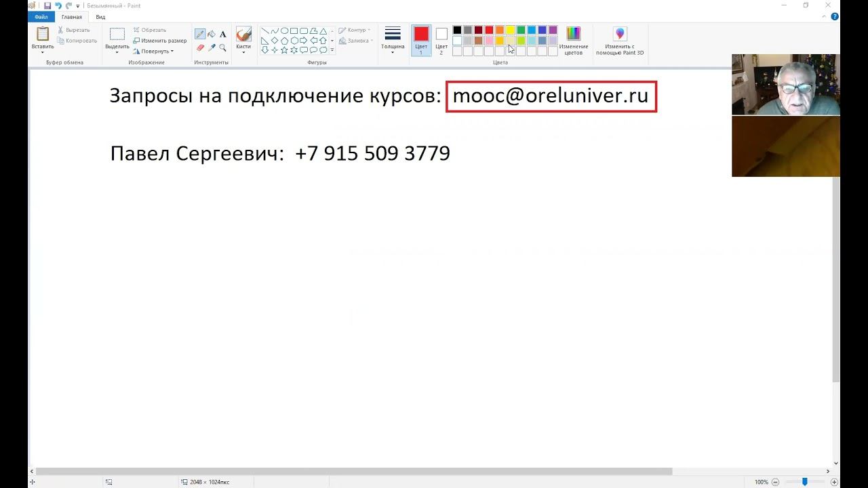Open the Выделить dropdown arrow
Viewport: 868px width, 488px height.
117,52
